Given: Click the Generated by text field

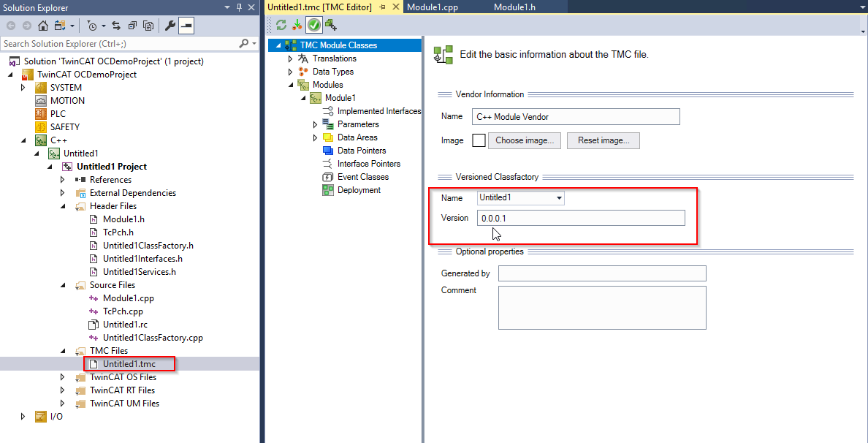Looking at the screenshot, I should 602,273.
